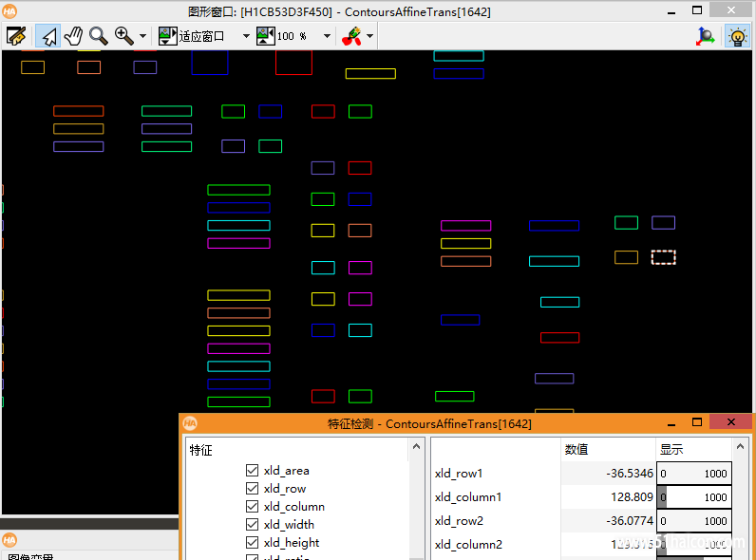Close the 图形窗口 graphics window
This screenshot has width=756, height=560.
coord(731,10)
